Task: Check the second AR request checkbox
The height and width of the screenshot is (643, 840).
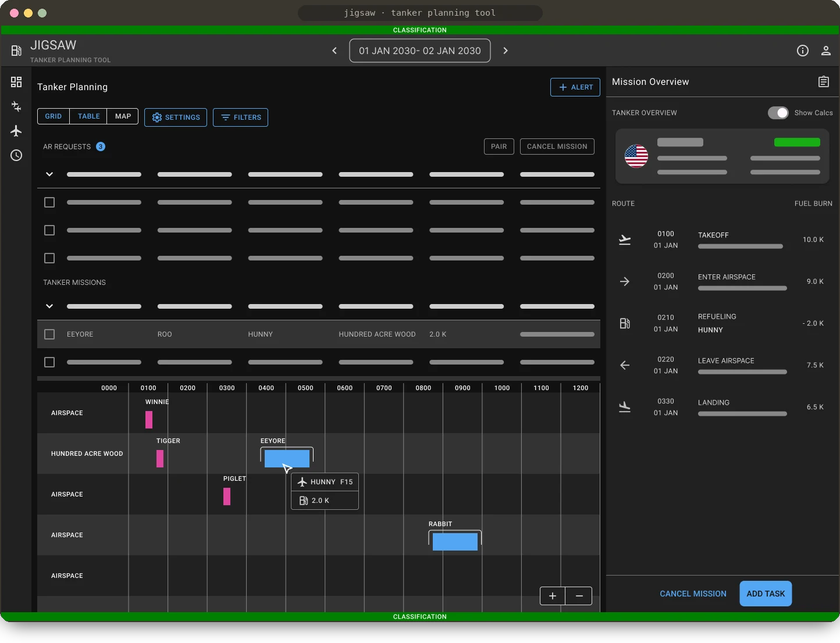Action: (49, 230)
